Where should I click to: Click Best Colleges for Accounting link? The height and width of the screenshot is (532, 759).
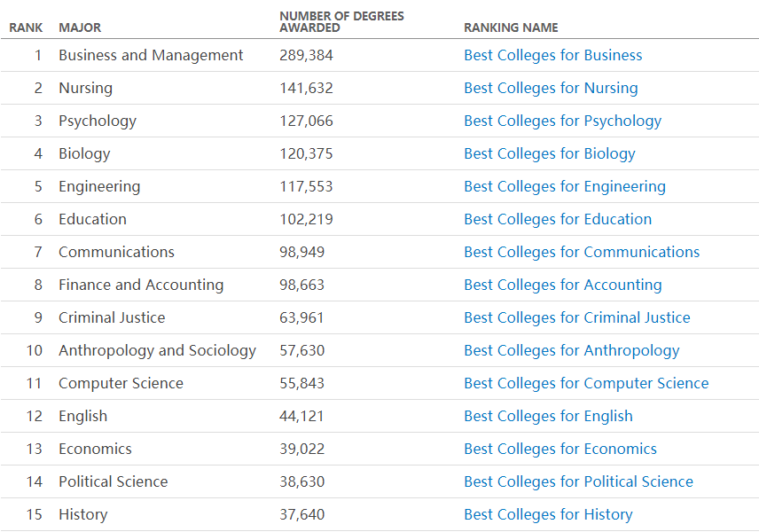tap(562, 285)
